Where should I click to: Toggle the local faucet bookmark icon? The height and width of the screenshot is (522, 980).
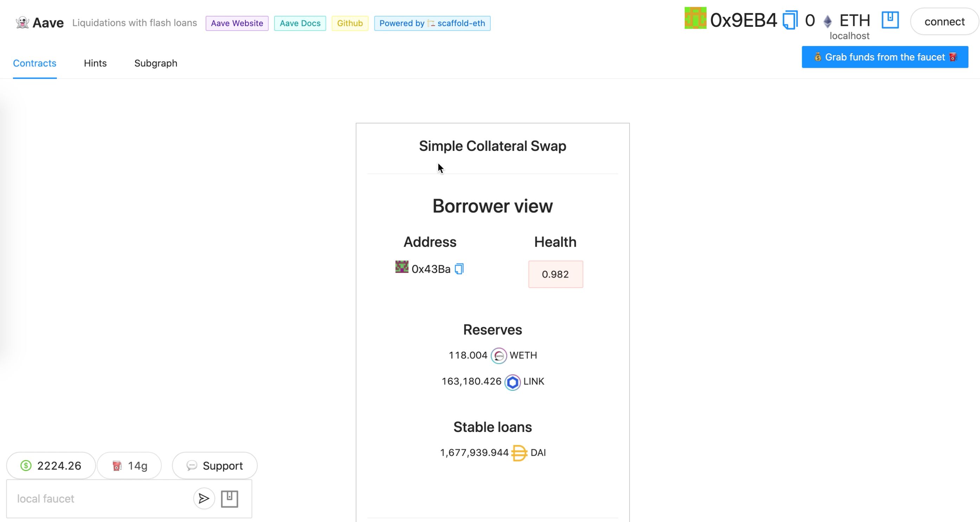tap(230, 499)
